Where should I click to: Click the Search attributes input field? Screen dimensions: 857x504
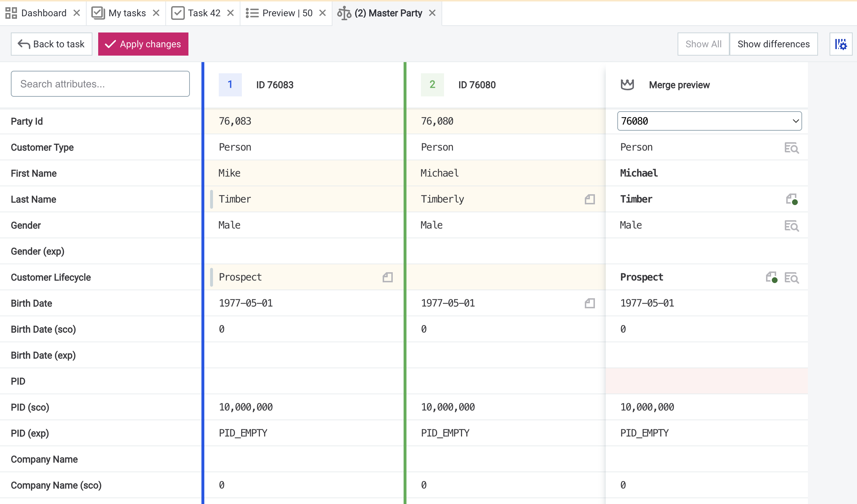[x=100, y=83]
